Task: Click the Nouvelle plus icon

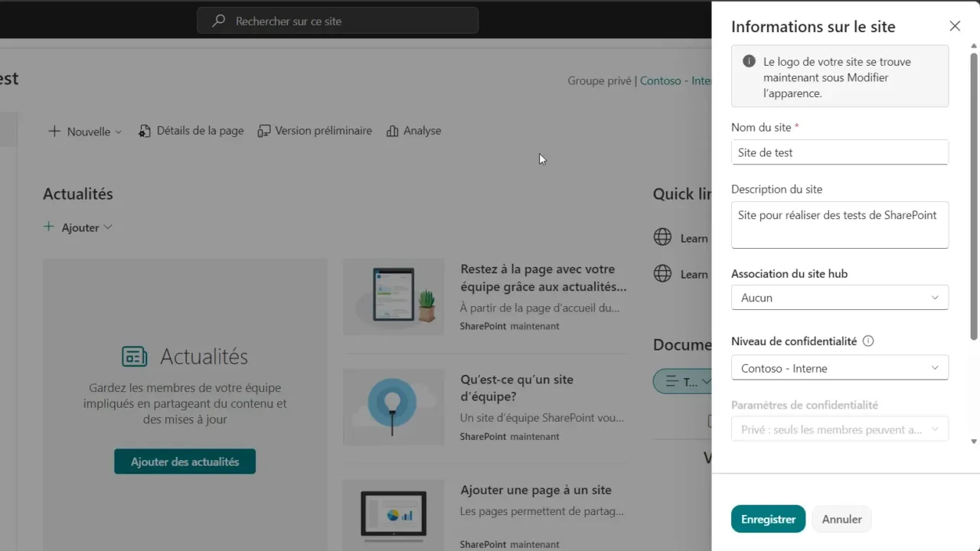Action: pyautogui.click(x=54, y=131)
